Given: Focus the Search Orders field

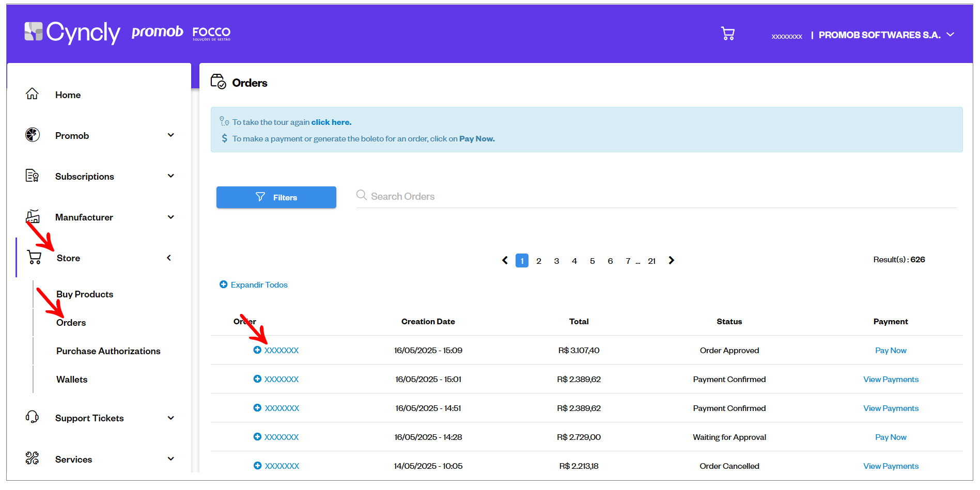Looking at the screenshot, I should click(x=657, y=196).
